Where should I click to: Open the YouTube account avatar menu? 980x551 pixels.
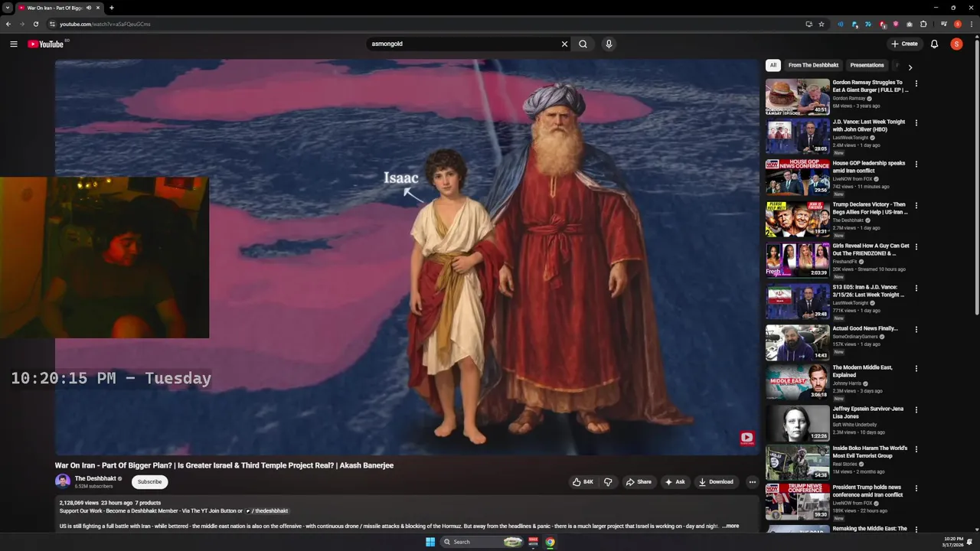pyautogui.click(x=956, y=44)
